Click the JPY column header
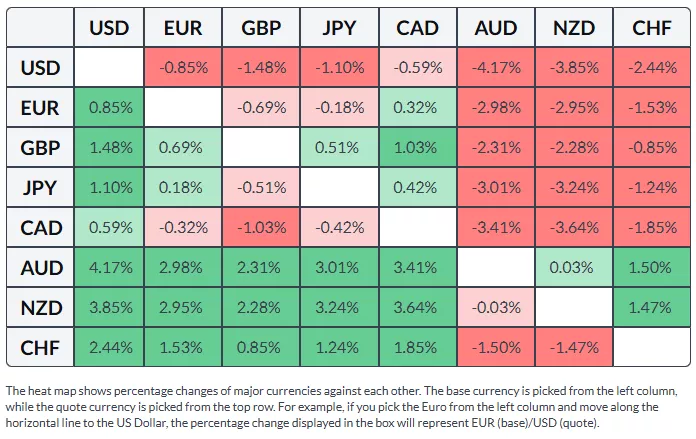Screen dimensions: 696x439 (340, 28)
